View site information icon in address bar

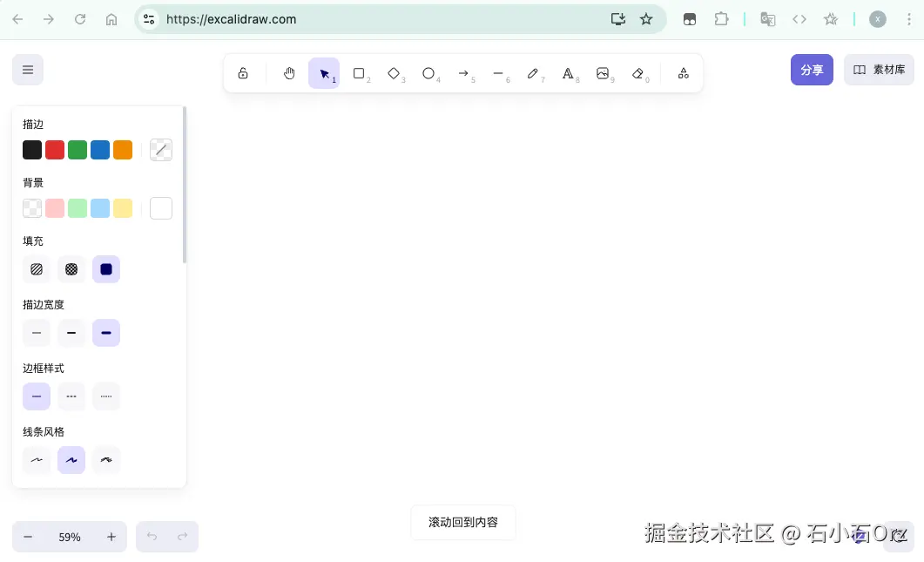(x=149, y=19)
